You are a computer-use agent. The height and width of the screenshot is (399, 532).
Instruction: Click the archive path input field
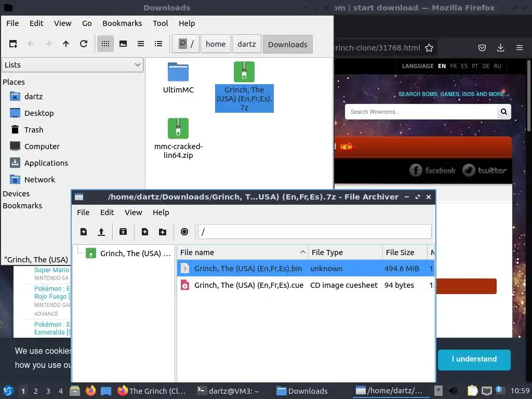(x=314, y=232)
